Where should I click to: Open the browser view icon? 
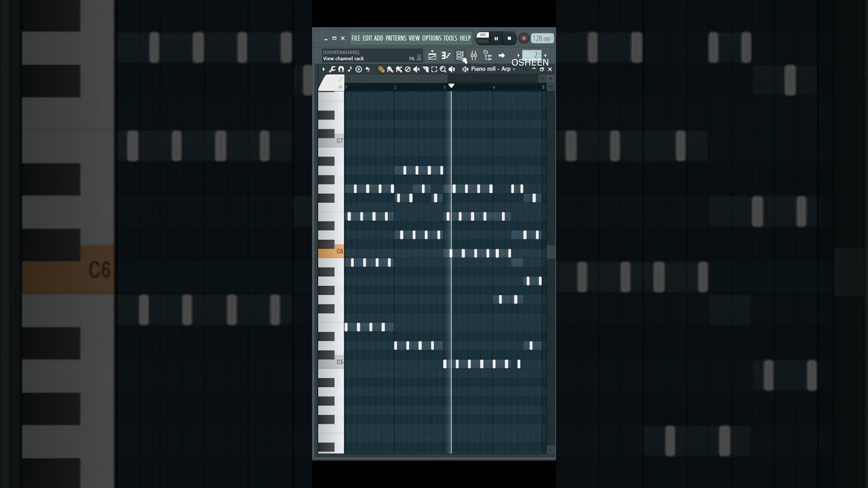(488, 56)
